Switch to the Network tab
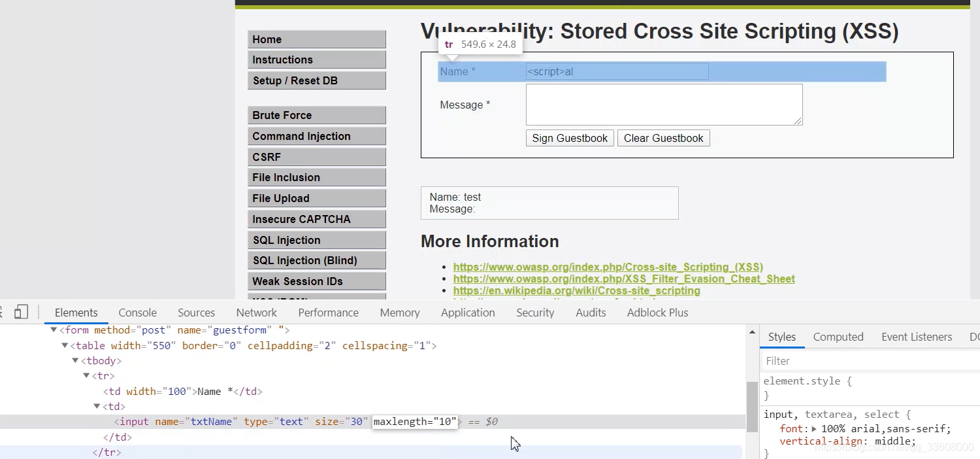The height and width of the screenshot is (459, 980). 256,313
